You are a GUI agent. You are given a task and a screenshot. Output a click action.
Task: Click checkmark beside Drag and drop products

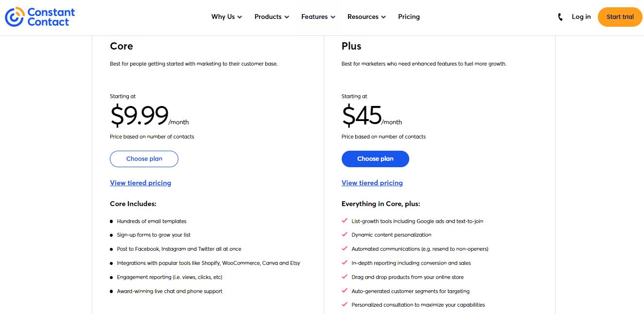[x=345, y=277]
